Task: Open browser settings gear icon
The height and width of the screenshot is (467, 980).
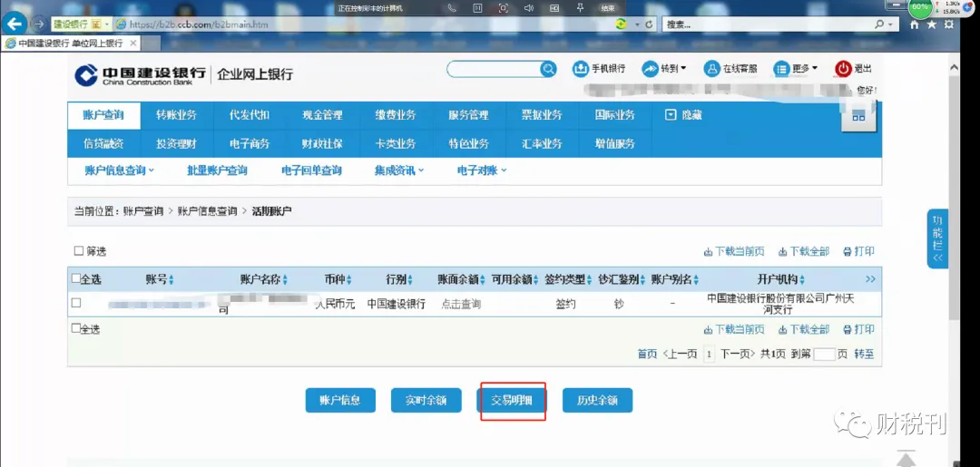Action: [949, 24]
